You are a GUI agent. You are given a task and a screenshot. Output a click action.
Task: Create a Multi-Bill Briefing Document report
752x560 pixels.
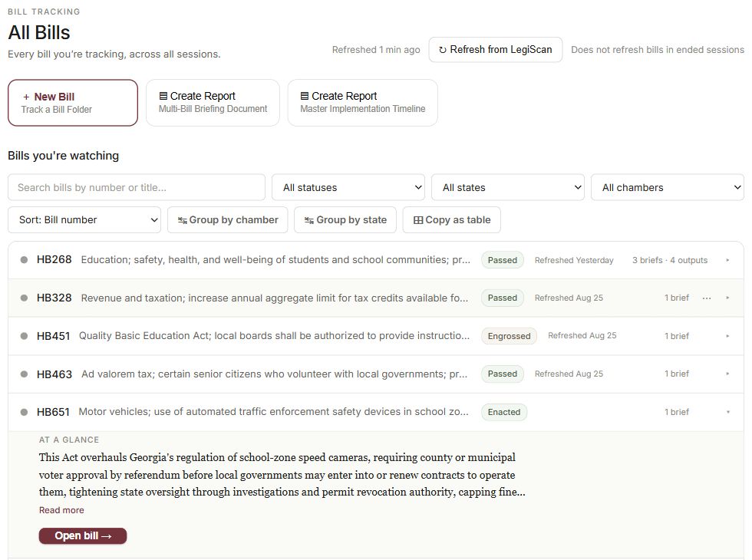click(x=213, y=103)
